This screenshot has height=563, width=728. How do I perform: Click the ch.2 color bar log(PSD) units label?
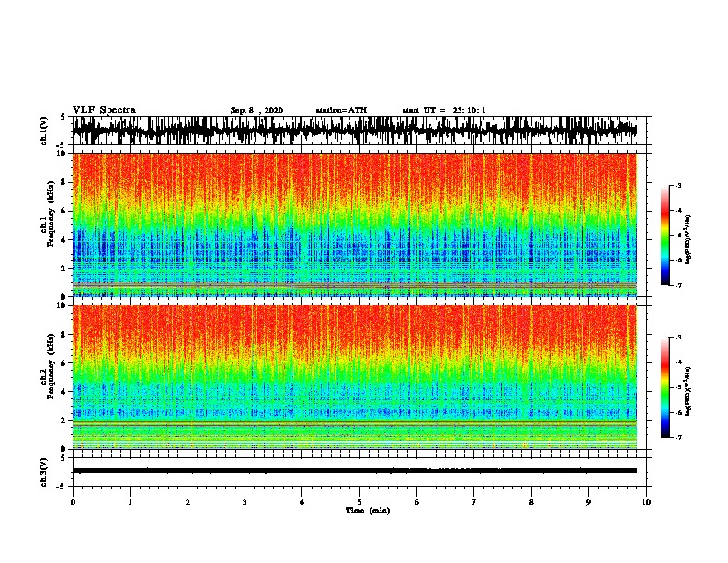click(x=688, y=391)
